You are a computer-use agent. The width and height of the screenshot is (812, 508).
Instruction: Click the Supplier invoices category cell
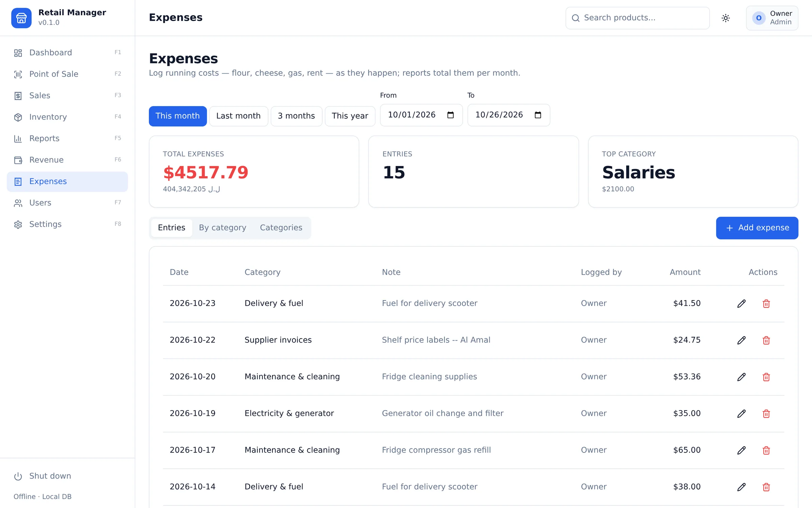coord(278,340)
